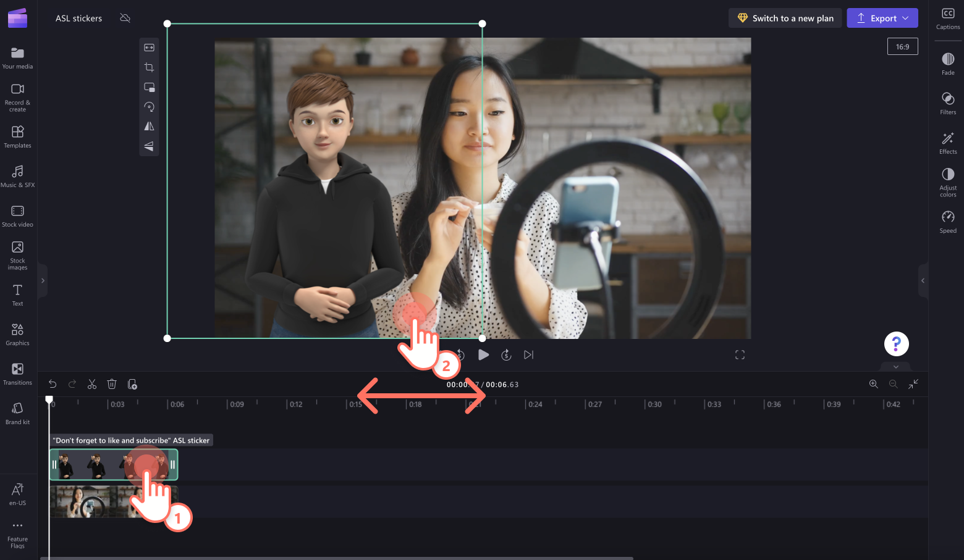Open the Your media panel
The width and height of the screenshot is (964, 560).
point(17,58)
